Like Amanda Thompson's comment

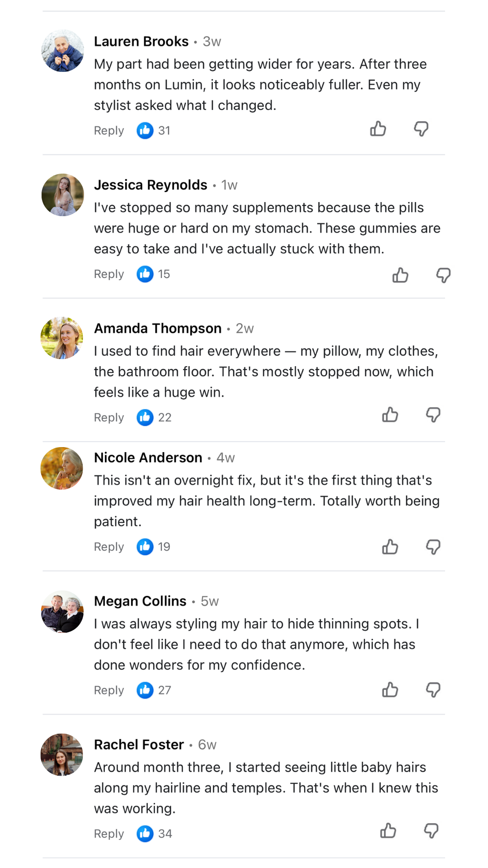coord(390,415)
